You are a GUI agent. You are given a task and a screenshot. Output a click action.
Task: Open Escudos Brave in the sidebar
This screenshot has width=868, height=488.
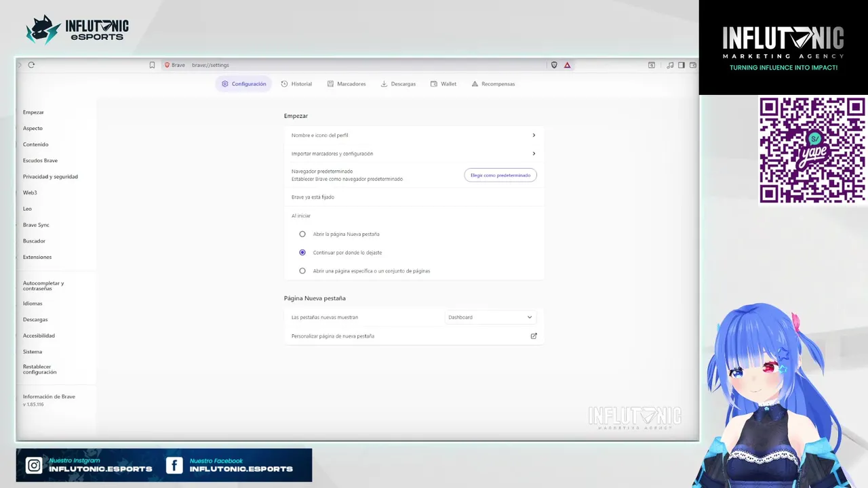coord(40,161)
